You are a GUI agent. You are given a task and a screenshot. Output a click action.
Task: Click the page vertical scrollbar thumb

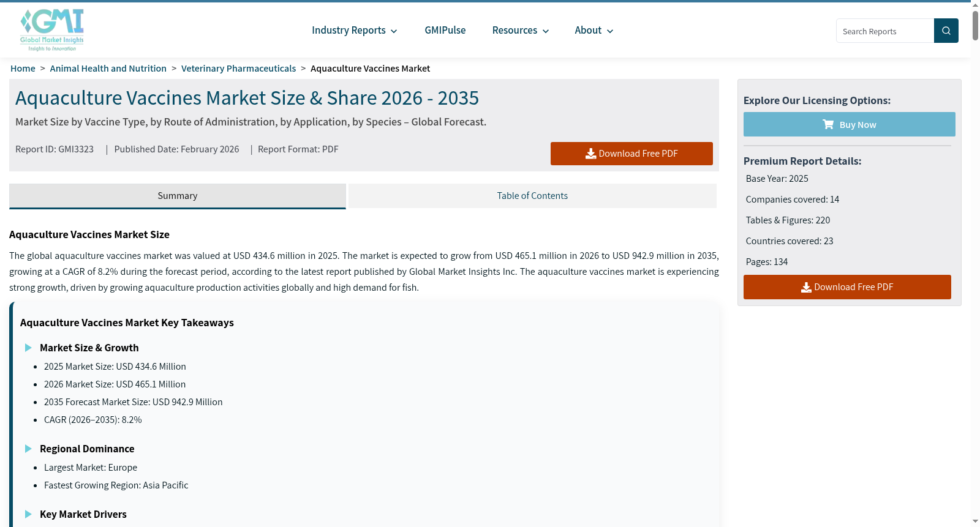[x=975, y=25]
